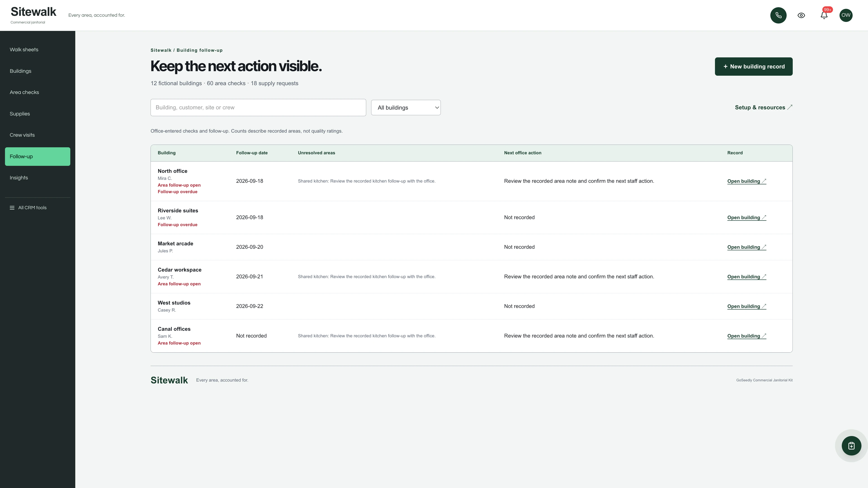868x488 pixels.
Task: Click Cedar workspace's Area follow-up open label
Action: [x=179, y=284]
